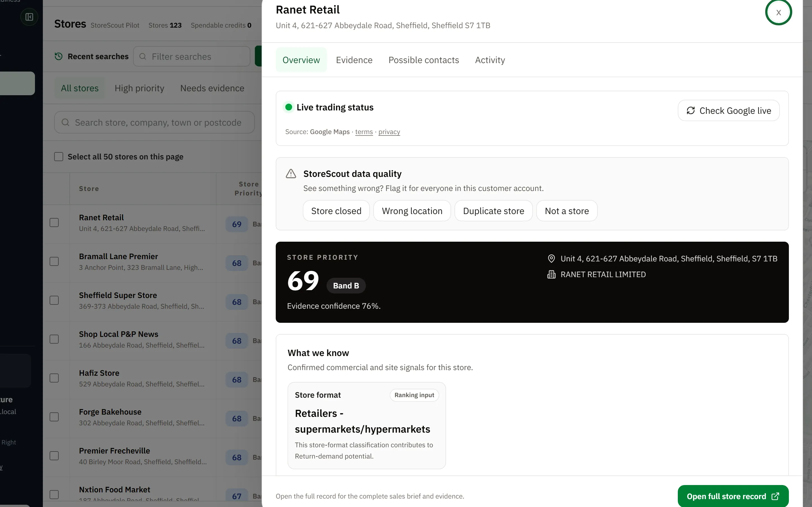
Task: Open the Google Maps terms link
Action: pyautogui.click(x=364, y=132)
